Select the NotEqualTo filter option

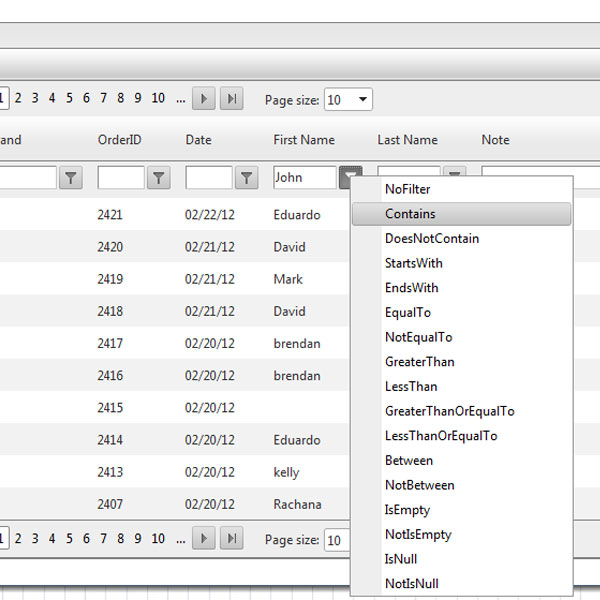click(418, 337)
